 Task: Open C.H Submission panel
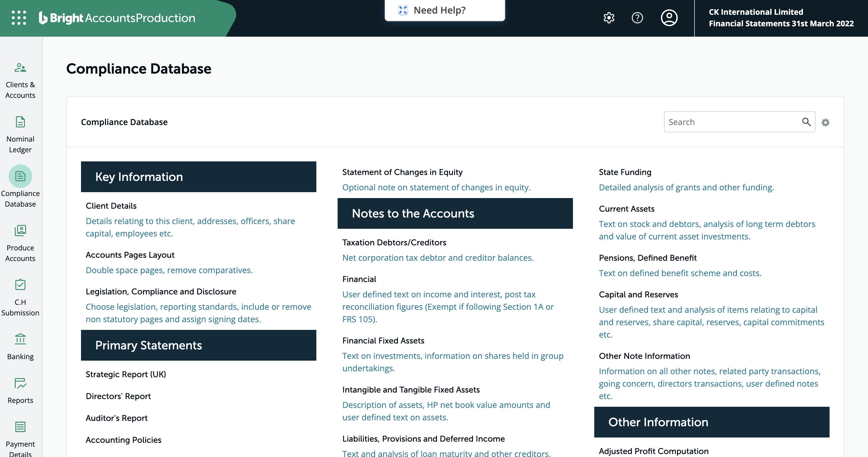[x=21, y=295]
